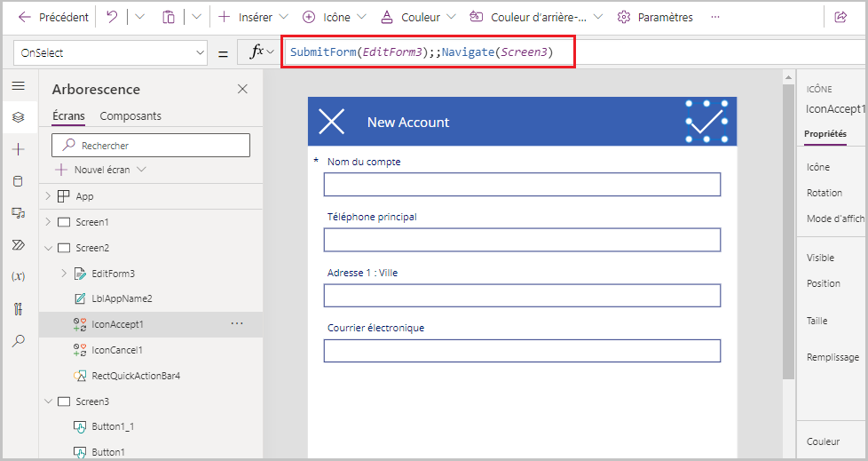Expand the Screen1 tree node

pos(48,222)
